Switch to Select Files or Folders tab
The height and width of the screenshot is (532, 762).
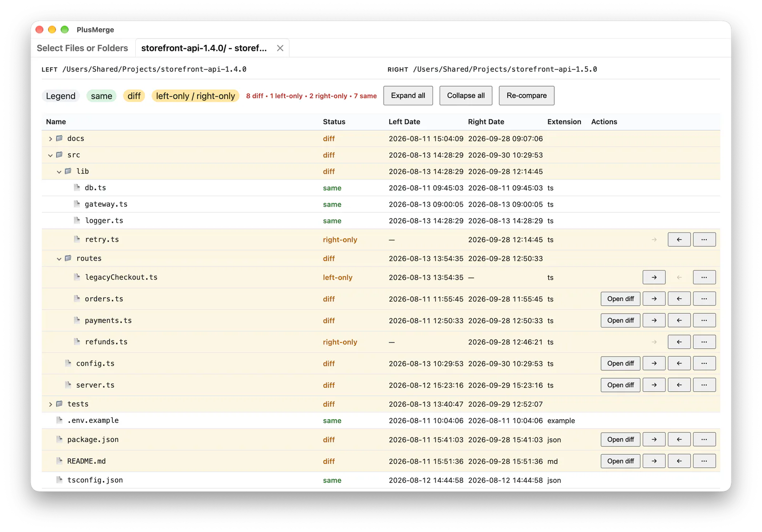coord(82,48)
